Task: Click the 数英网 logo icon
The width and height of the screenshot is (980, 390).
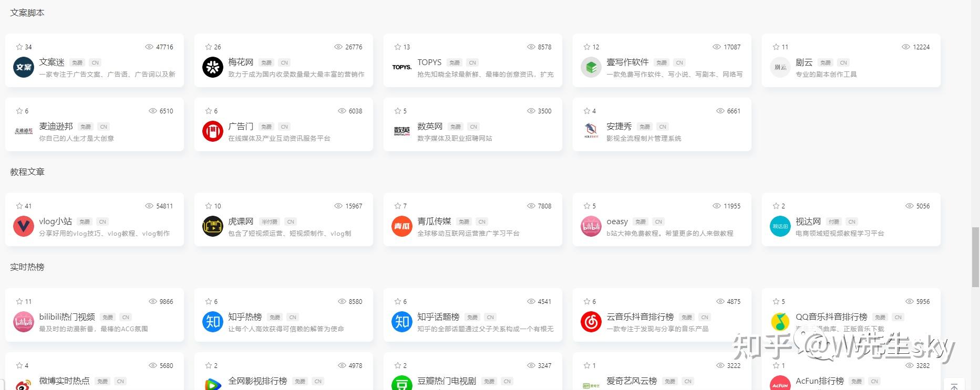Action: 402,131
